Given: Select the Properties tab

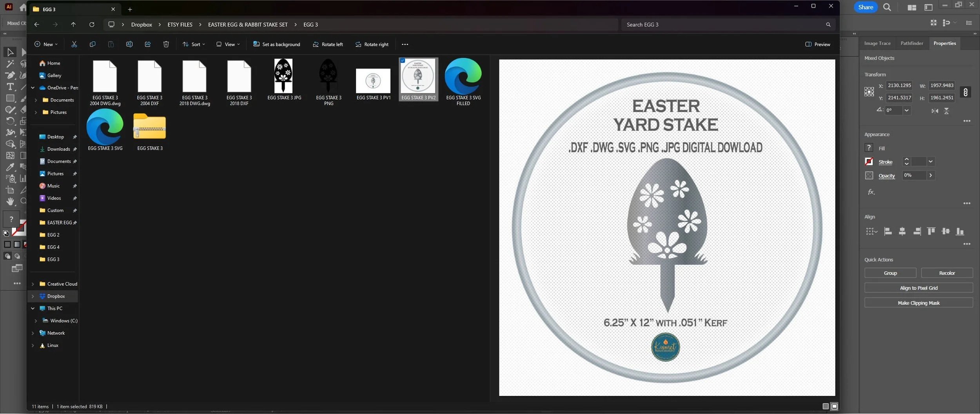Looking at the screenshot, I should [944, 43].
